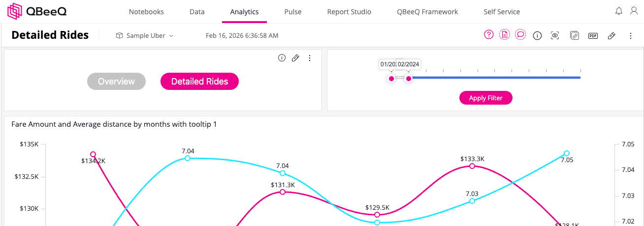
Task: Click the Apply Filter button
Action: point(486,98)
